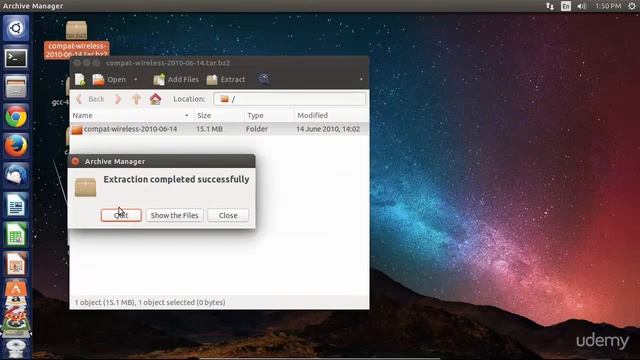Image resolution: width=640 pixels, height=360 pixels.
Task: Open the keyboard language En indicator
Action: [x=566, y=6]
